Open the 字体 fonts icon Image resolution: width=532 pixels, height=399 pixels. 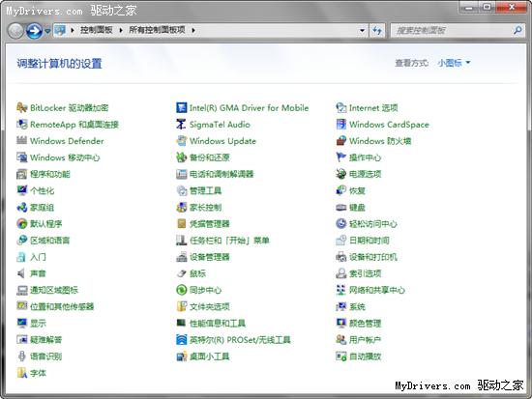click(x=21, y=373)
